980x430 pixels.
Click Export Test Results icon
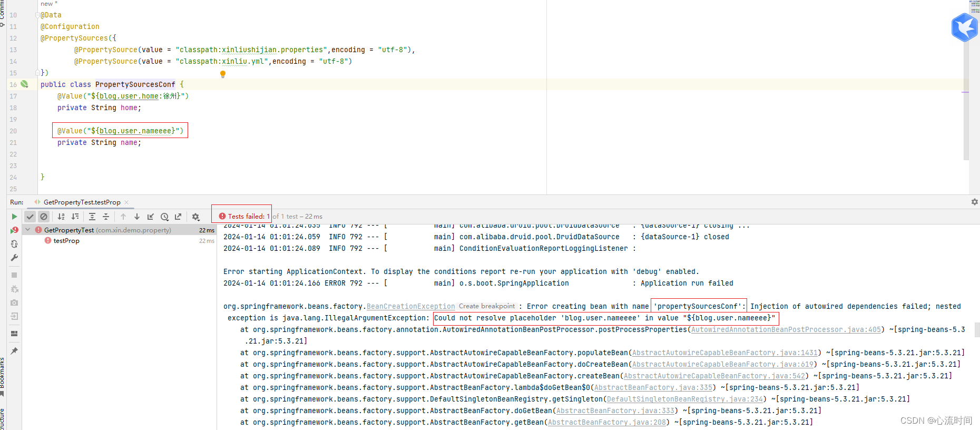[178, 217]
